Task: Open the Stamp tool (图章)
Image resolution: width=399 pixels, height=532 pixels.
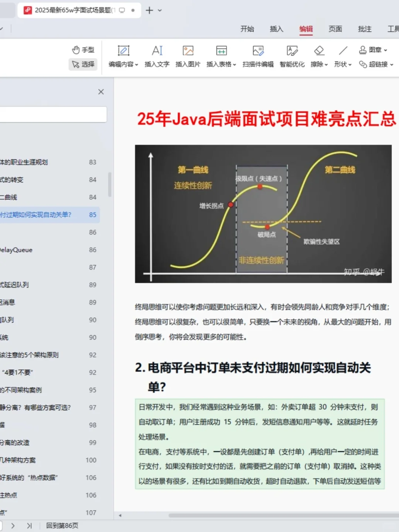Action: [373, 50]
